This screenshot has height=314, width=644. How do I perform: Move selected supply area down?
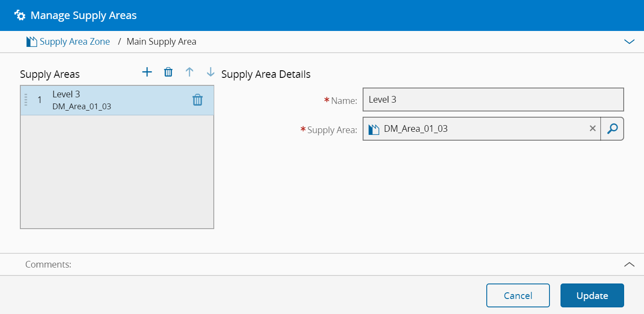(211, 72)
